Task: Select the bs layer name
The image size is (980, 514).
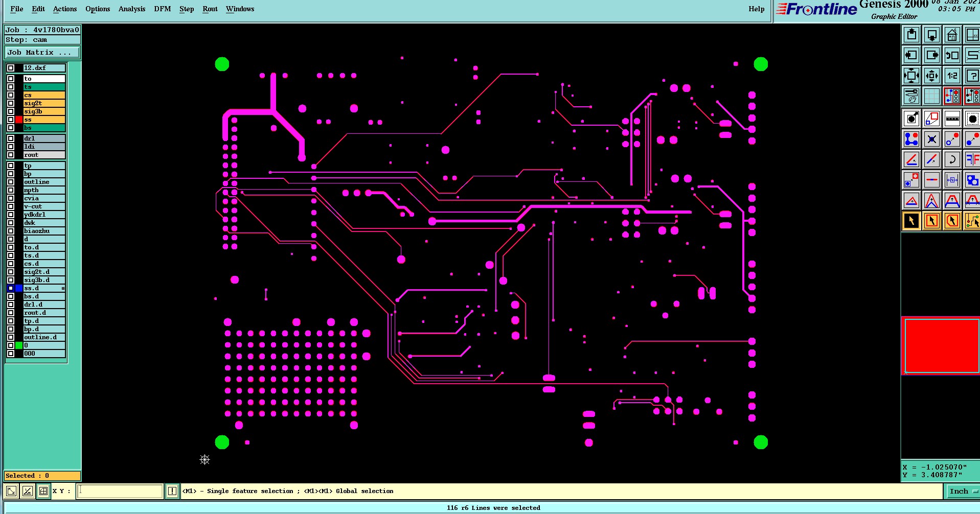Action: point(44,128)
